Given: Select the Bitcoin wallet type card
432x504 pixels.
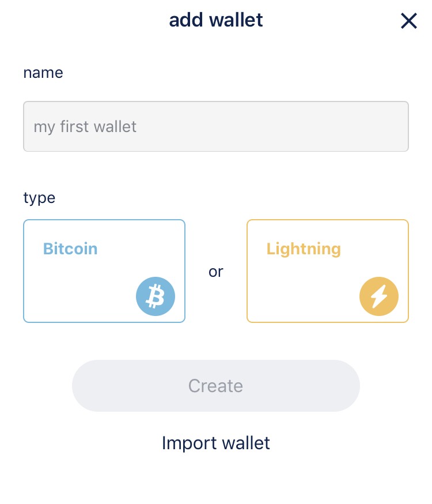Looking at the screenshot, I should [x=104, y=271].
